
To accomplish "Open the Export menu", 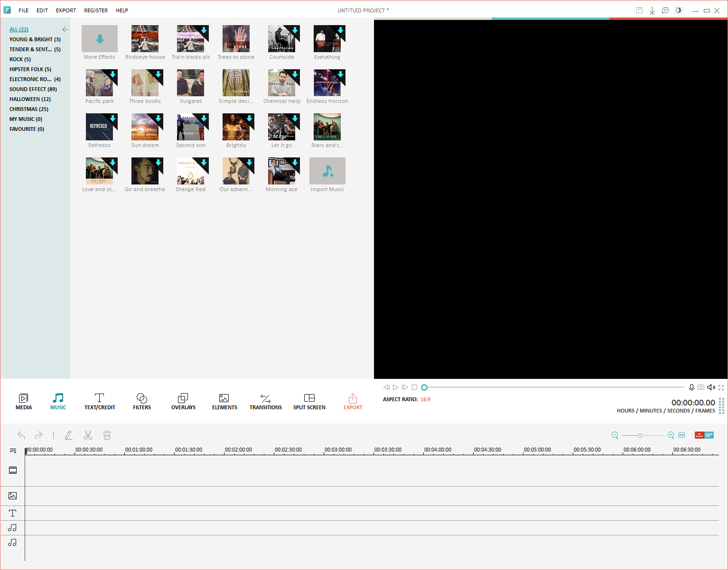I will 66,10.
